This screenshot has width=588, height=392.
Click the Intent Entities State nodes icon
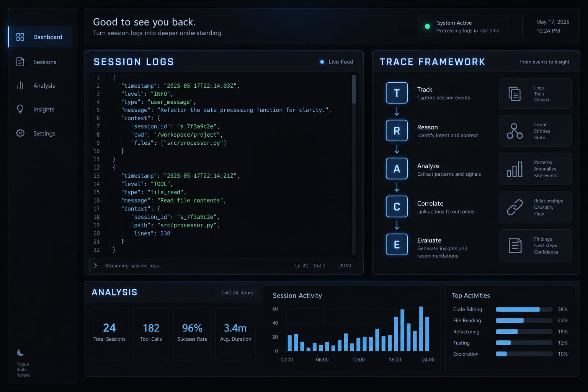[515, 131]
